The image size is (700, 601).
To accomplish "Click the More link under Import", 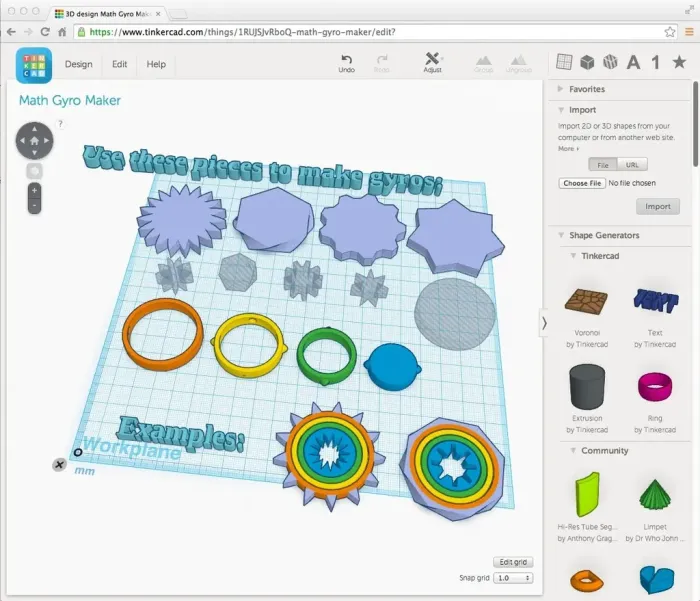I will tap(568, 149).
